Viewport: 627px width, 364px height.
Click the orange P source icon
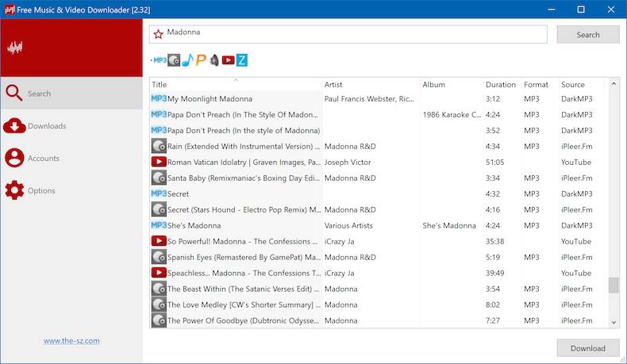[x=201, y=60]
